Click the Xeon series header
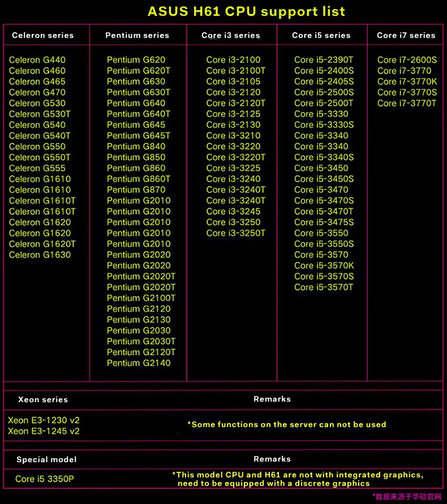Viewport: 447px width, 504px height. (x=43, y=399)
